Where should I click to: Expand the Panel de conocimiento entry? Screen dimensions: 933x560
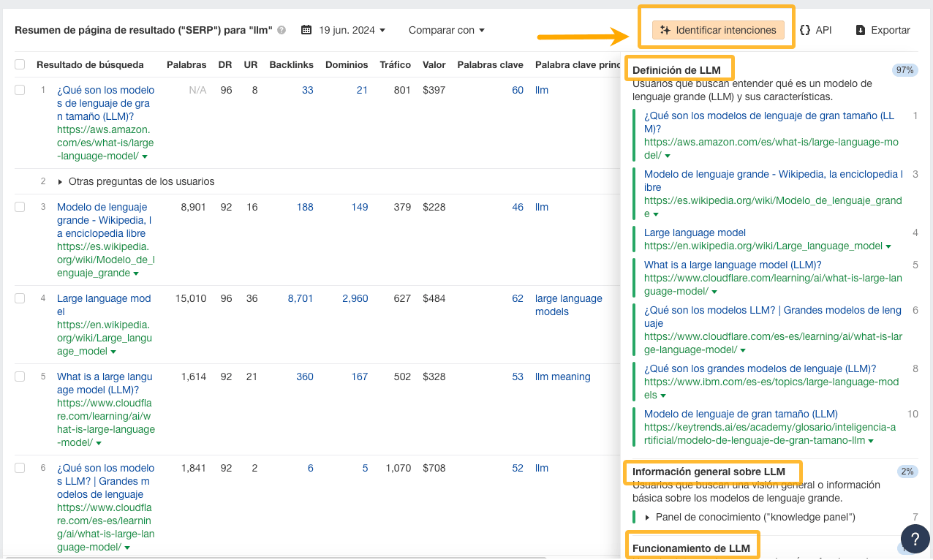point(648,517)
